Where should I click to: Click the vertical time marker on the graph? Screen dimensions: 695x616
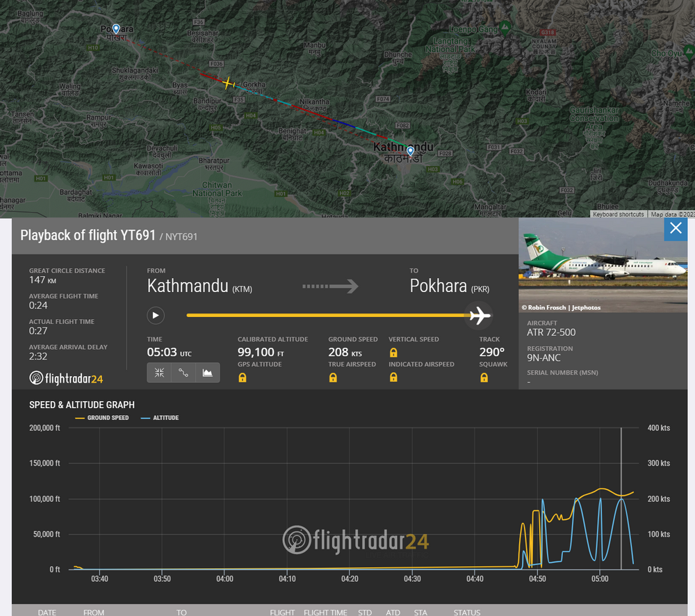(x=621, y=499)
